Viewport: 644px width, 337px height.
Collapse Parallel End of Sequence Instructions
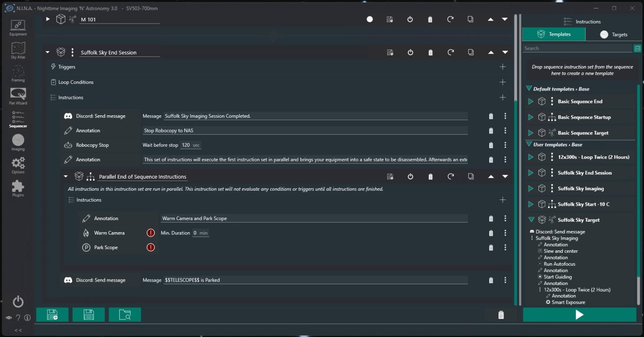[65, 176]
